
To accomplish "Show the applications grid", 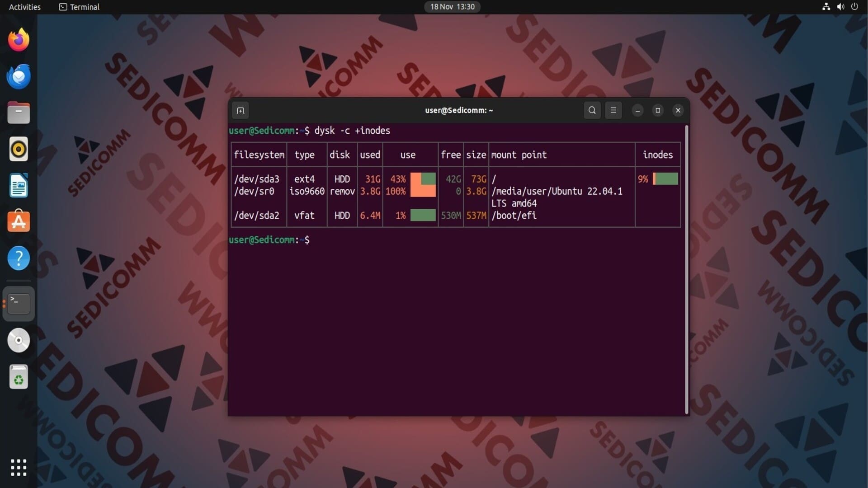I will tap(19, 468).
